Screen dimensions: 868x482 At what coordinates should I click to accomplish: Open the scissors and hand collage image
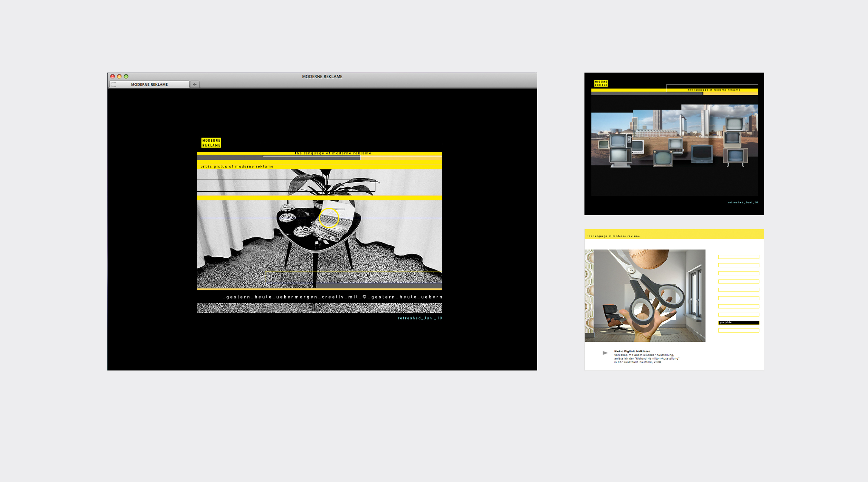[x=645, y=296]
